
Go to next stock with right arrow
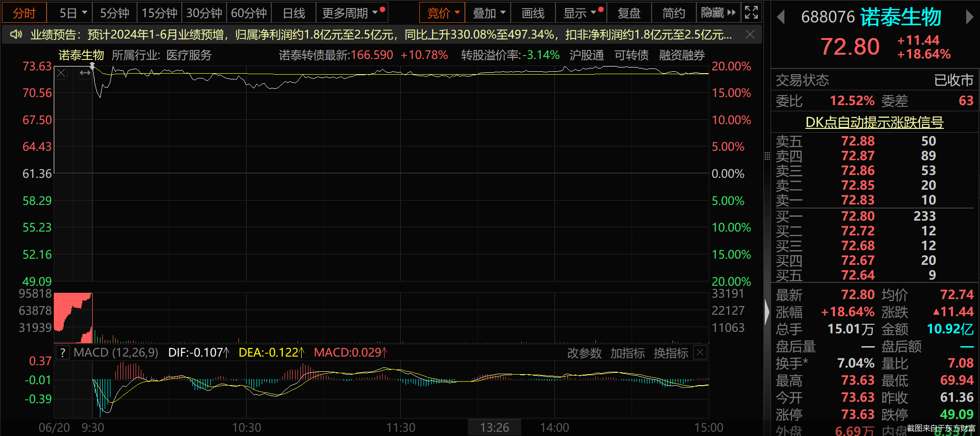tap(970, 18)
